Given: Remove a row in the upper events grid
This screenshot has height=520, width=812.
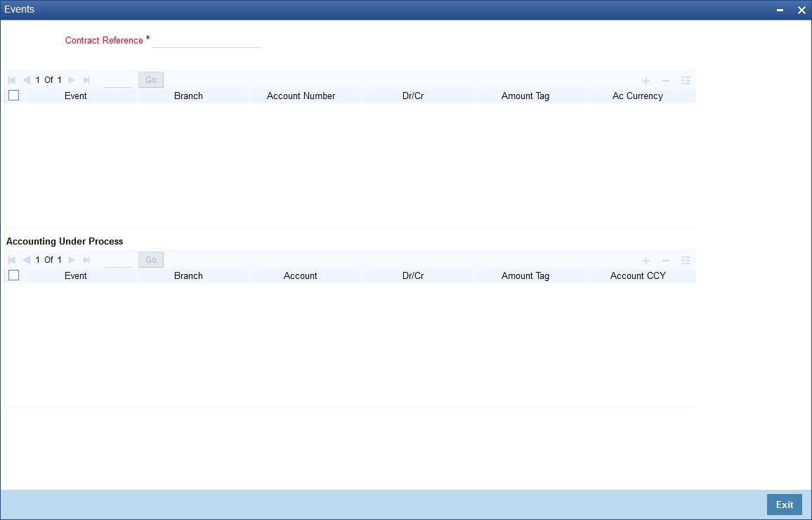Looking at the screenshot, I should tap(666, 81).
